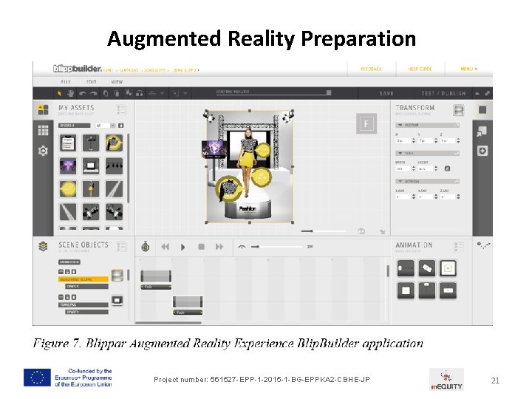Toggle the scale aspect ratio lock

point(447,168)
